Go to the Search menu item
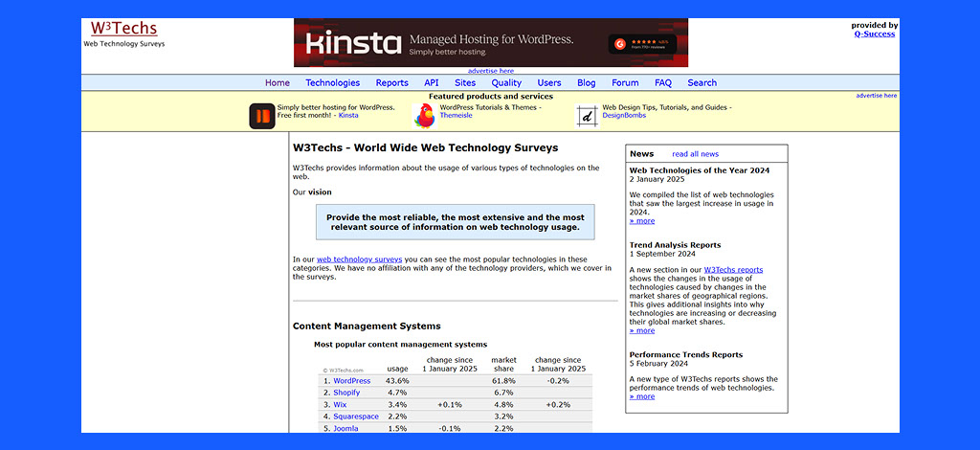The height and width of the screenshot is (450, 980). pyautogui.click(x=702, y=82)
